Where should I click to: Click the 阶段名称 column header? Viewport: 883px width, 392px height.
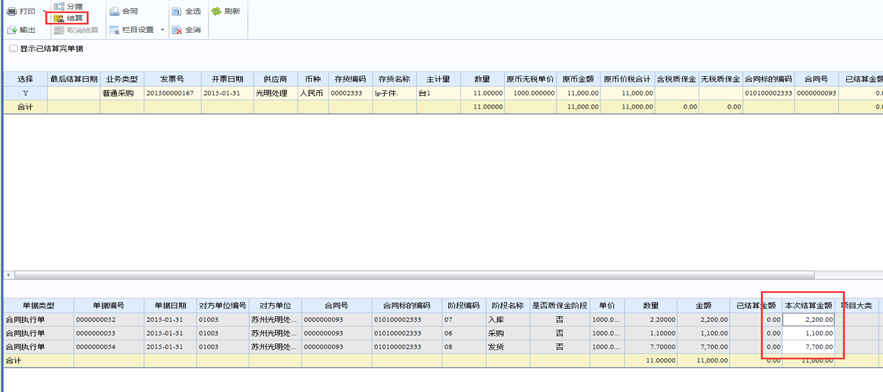(508, 306)
